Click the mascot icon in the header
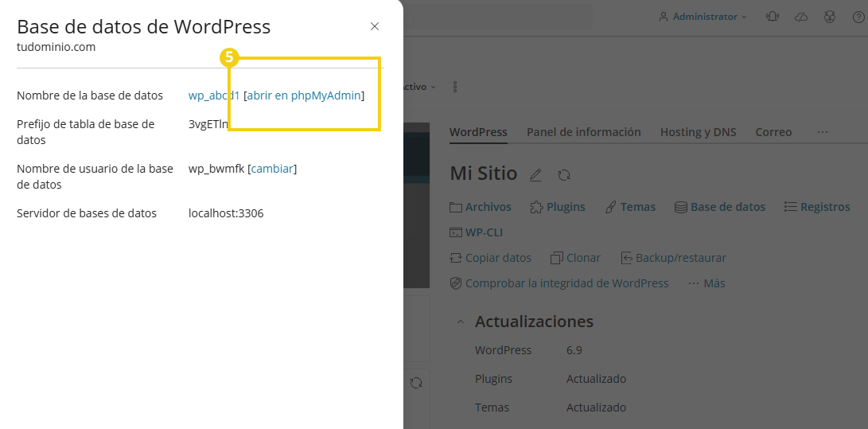Screen dimensions: 868x429 click(x=829, y=17)
